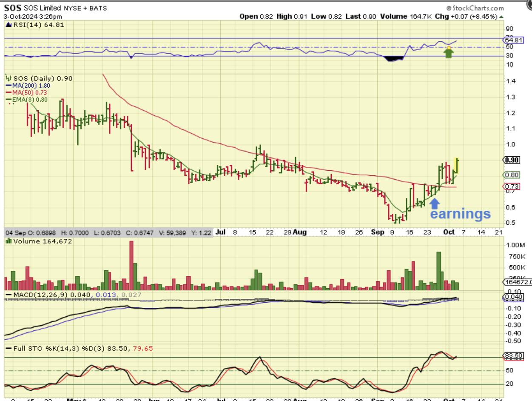Open the © StockCharts.com link
This screenshot has height=401, width=532.
[x=475, y=8]
